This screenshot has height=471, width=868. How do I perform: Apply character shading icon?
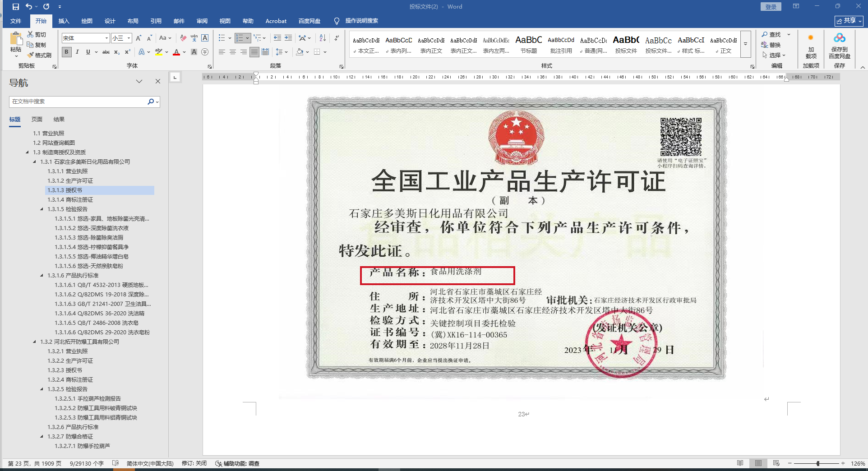pyautogui.click(x=194, y=52)
